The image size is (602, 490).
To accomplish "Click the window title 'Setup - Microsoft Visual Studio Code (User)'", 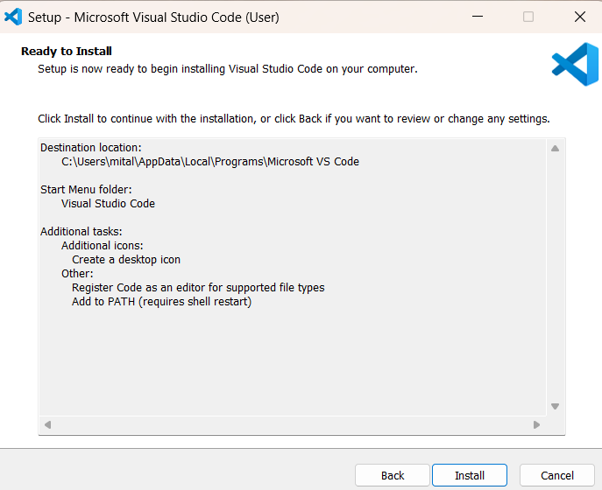I will tap(154, 17).
